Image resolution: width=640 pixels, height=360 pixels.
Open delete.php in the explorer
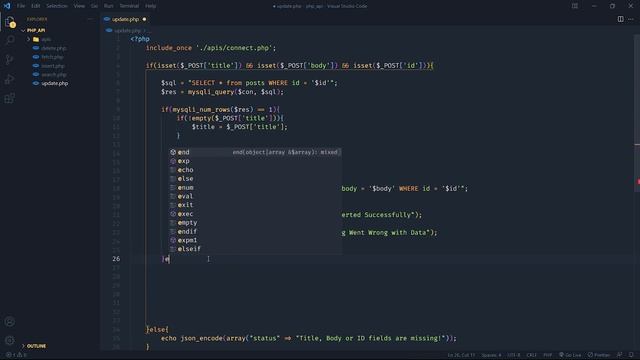click(53, 48)
